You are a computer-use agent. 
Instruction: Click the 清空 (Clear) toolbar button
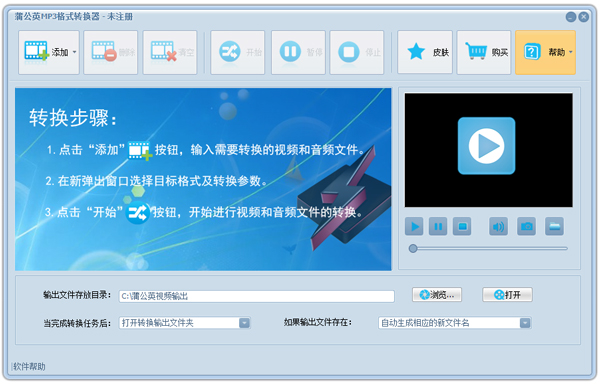coord(170,52)
